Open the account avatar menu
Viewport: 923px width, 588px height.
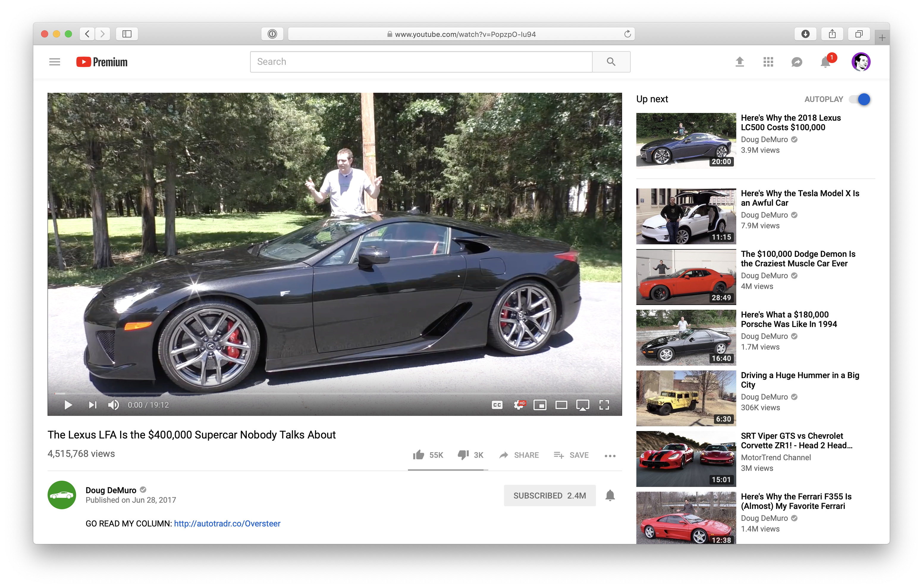[861, 62]
